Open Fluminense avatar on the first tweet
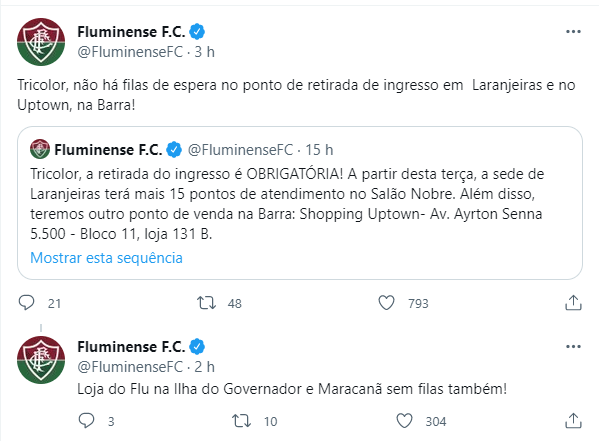The height and width of the screenshot is (441, 599). pos(41,42)
